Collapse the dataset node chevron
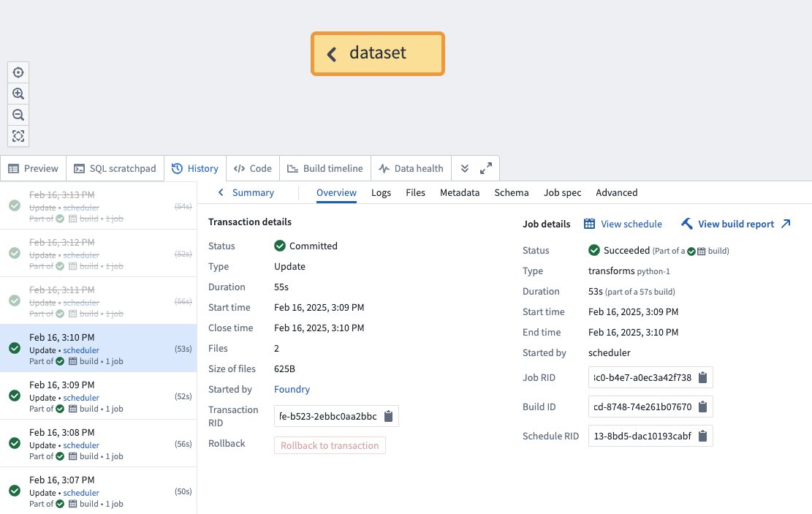812x514 pixels. coord(332,53)
